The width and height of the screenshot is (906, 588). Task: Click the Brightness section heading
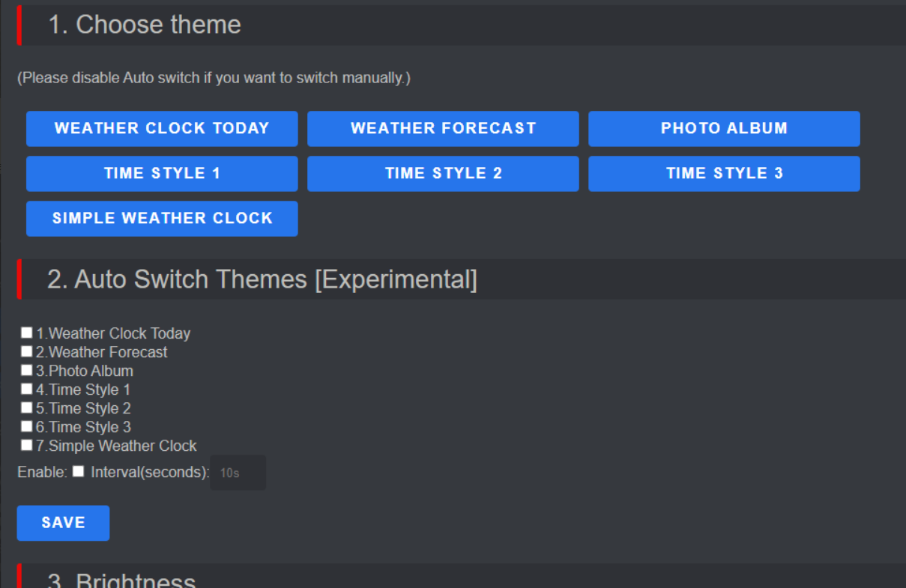click(122, 581)
